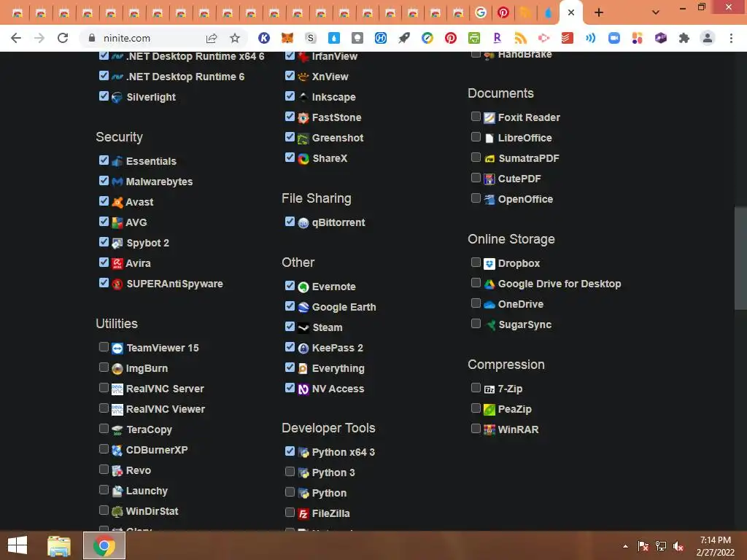Click the WinDirStat label
The height and width of the screenshot is (560, 747).
click(x=152, y=511)
